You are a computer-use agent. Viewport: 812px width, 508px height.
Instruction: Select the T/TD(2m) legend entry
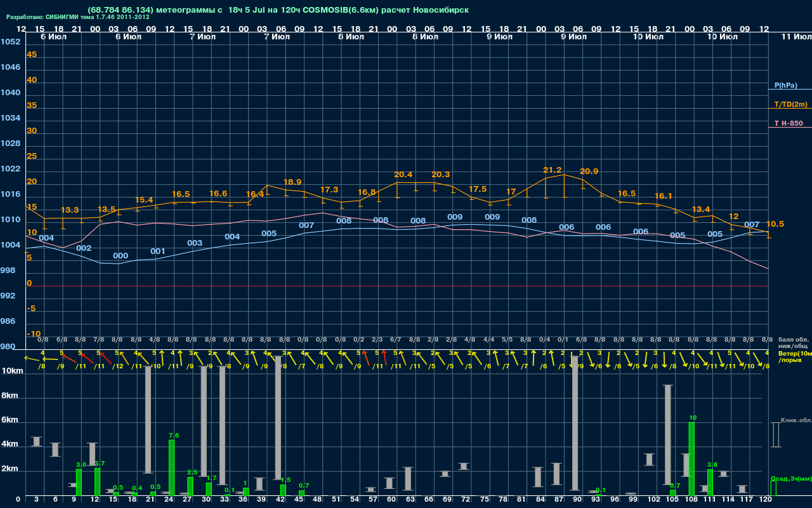pos(790,104)
